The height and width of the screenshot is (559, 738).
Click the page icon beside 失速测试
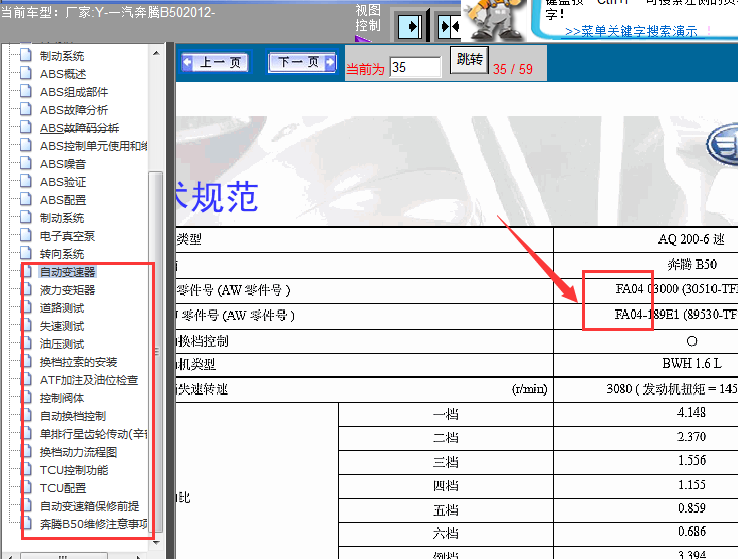coord(28,325)
